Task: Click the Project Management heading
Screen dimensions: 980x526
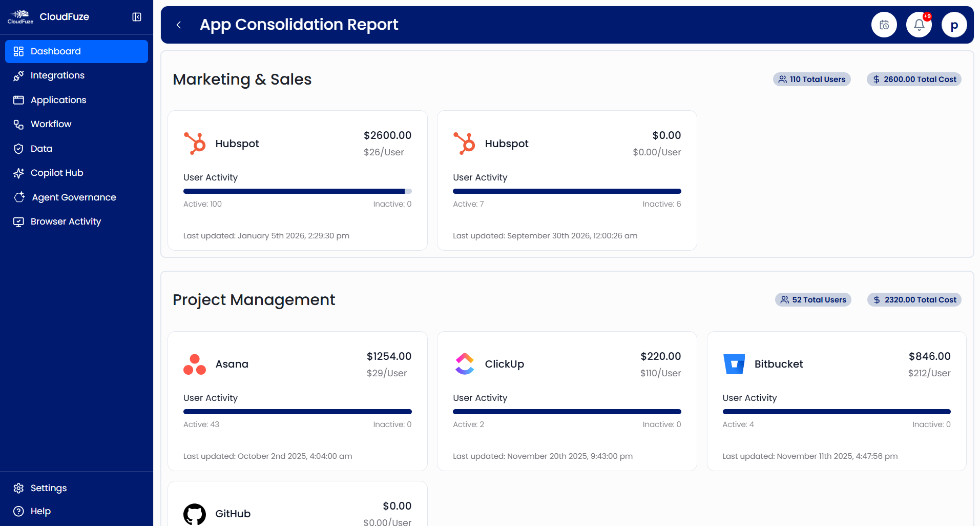Action: pos(254,300)
